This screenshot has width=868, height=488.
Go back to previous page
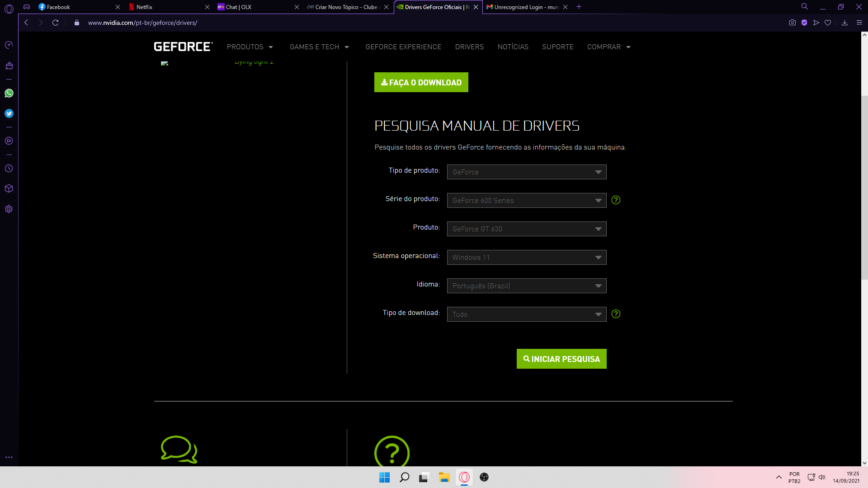pyautogui.click(x=26, y=23)
